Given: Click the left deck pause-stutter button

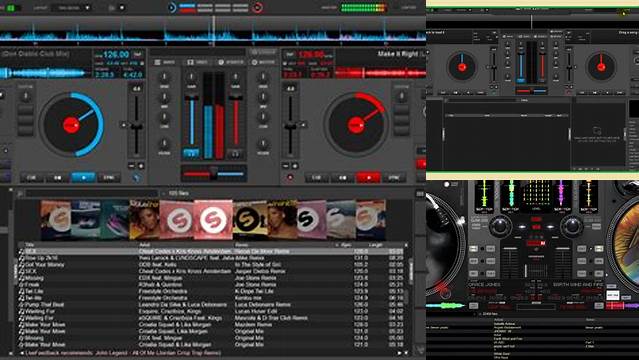Looking at the screenshot, I should click(57, 178).
